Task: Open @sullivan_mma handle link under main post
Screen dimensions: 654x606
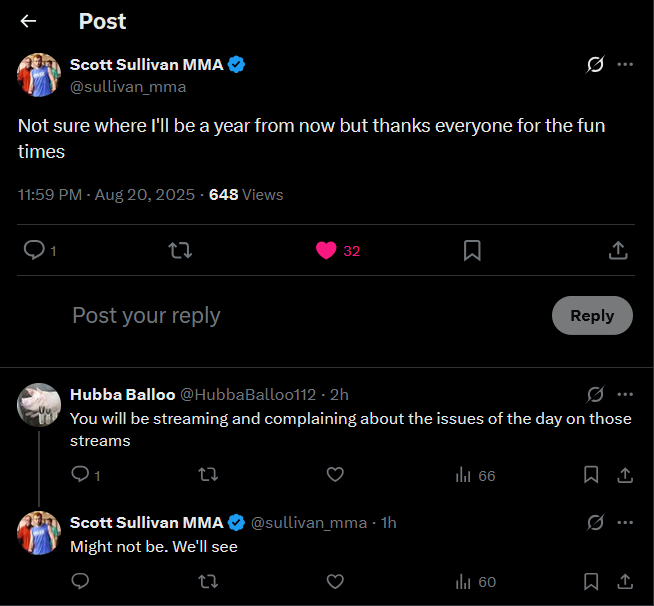Action: [x=128, y=87]
